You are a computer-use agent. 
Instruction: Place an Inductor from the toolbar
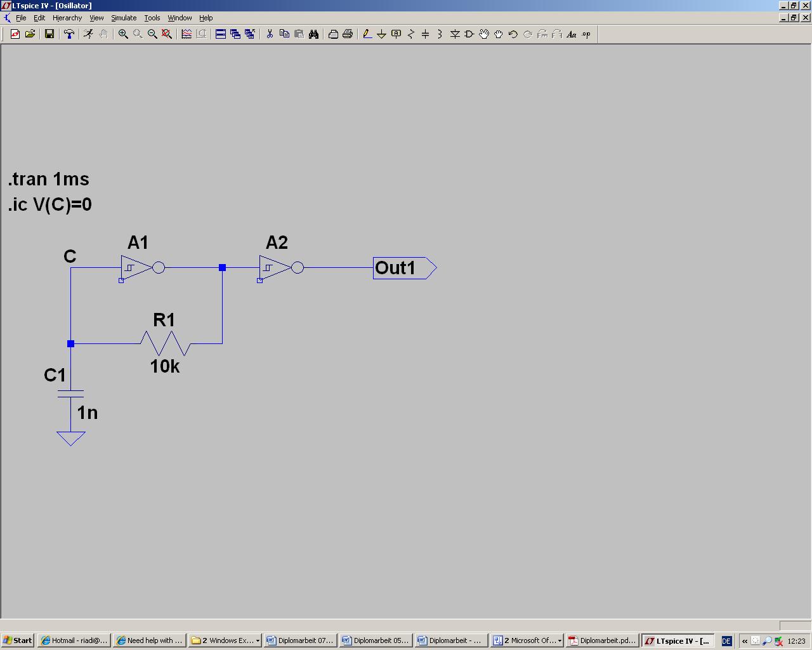coord(440,34)
